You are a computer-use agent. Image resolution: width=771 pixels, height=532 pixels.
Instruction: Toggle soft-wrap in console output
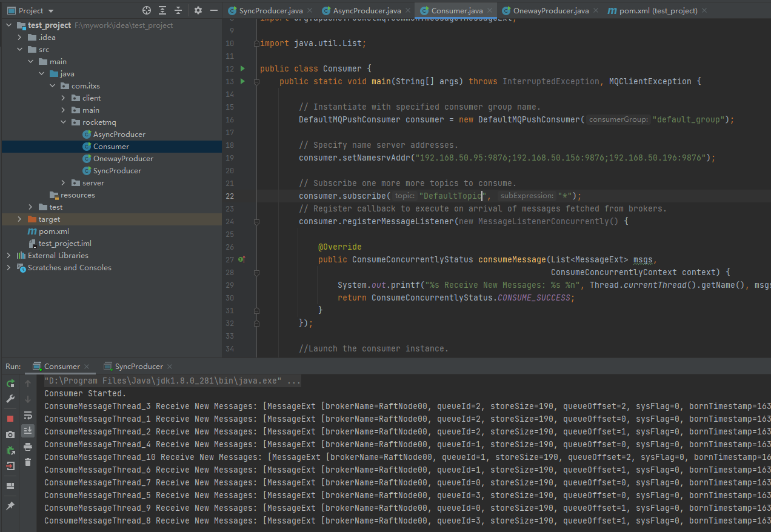(x=28, y=415)
